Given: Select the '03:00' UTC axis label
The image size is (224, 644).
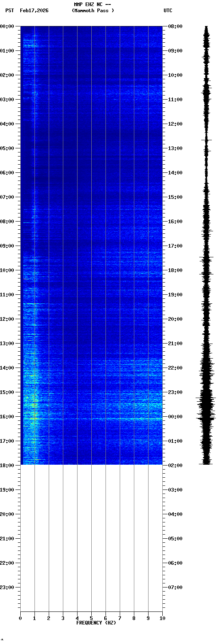Looking at the screenshot, I should [175, 490].
